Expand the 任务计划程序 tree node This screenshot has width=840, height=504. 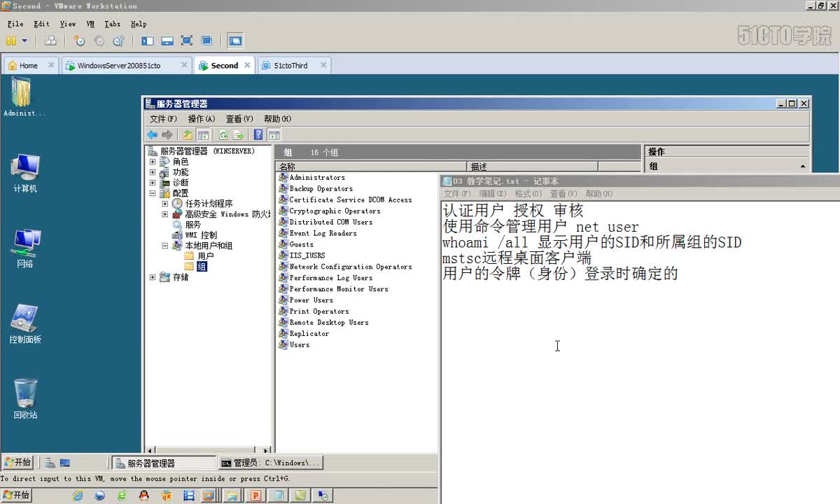[165, 204]
